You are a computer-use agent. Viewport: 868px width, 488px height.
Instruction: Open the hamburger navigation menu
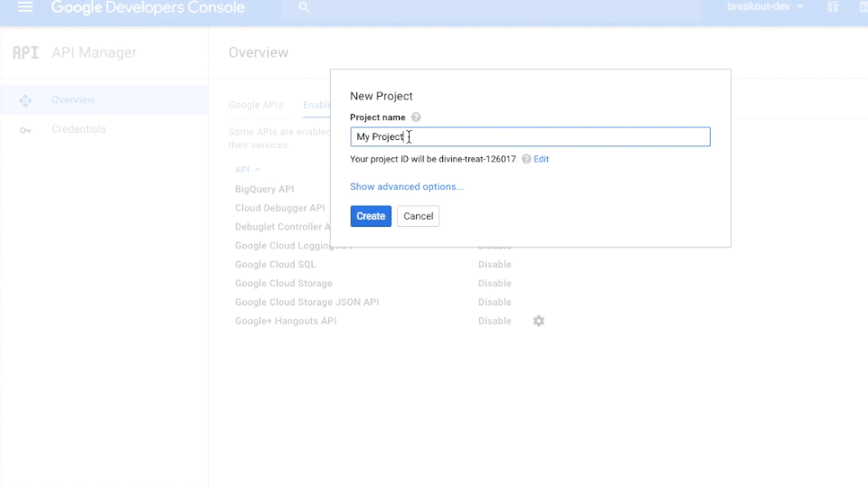click(25, 6)
